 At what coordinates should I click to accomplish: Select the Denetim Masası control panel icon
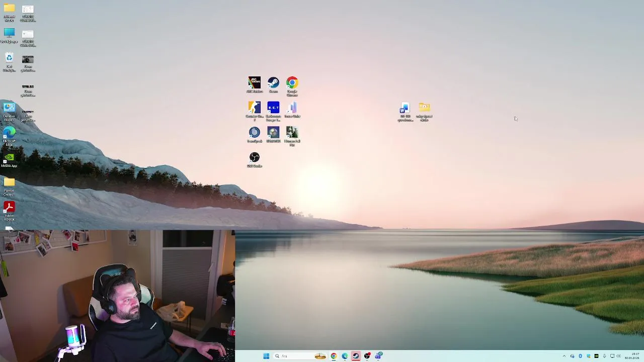[9, 112]
